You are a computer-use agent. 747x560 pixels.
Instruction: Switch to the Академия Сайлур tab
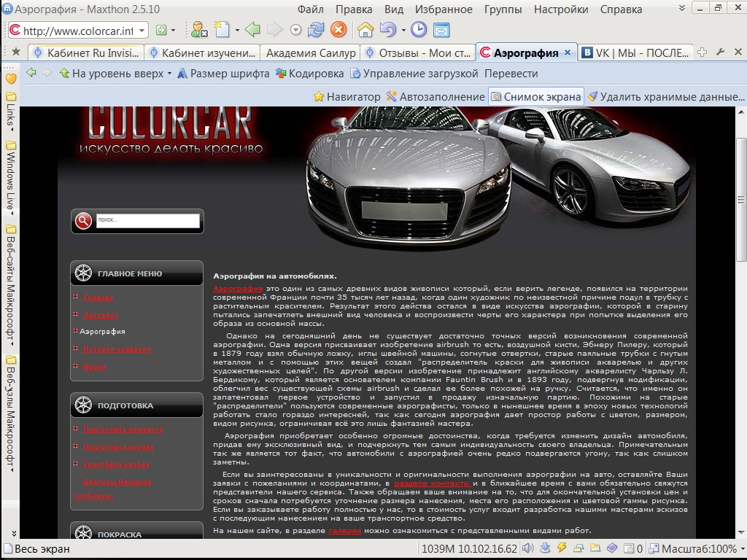(311, 52)
